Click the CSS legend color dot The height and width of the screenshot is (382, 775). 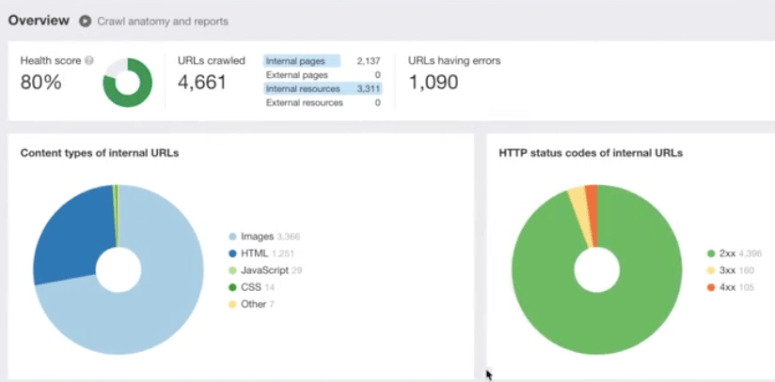(232, 287)
